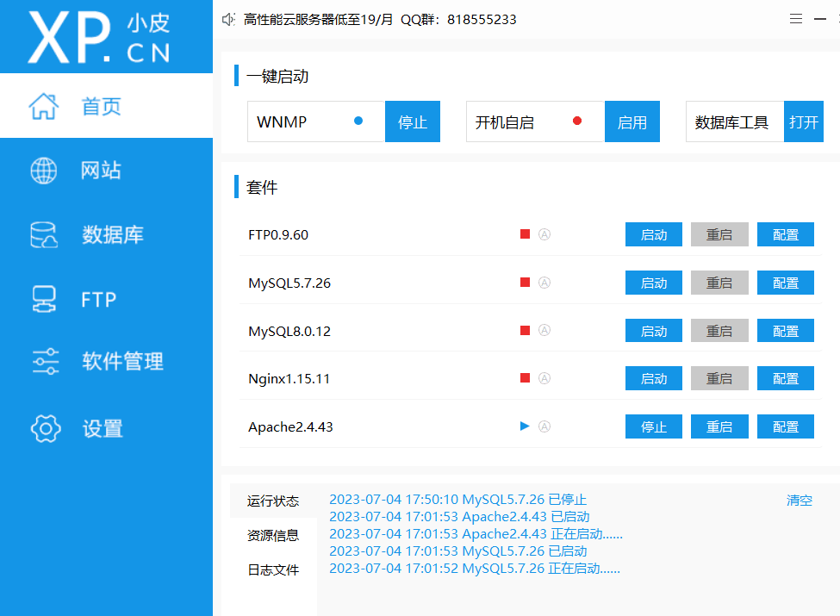Open the 首页 menu item
Screen dimensions: 840x616
pos(106,105)
